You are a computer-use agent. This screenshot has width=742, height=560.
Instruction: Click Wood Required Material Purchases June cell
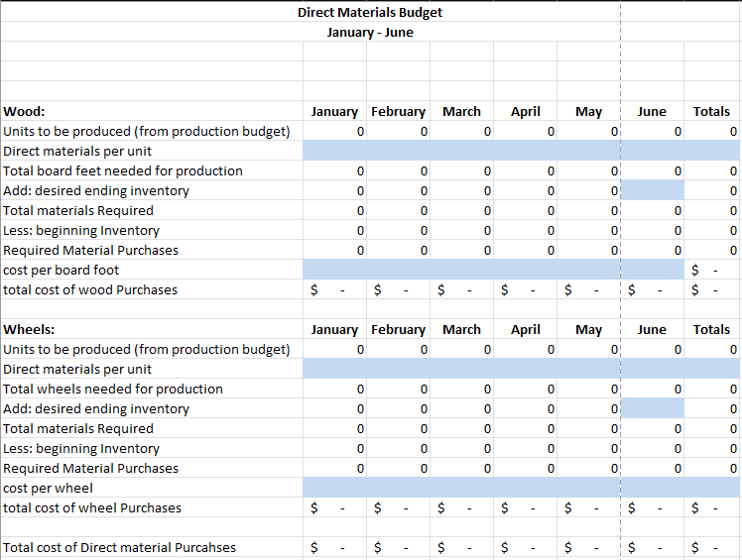click(x=652, y=250)
